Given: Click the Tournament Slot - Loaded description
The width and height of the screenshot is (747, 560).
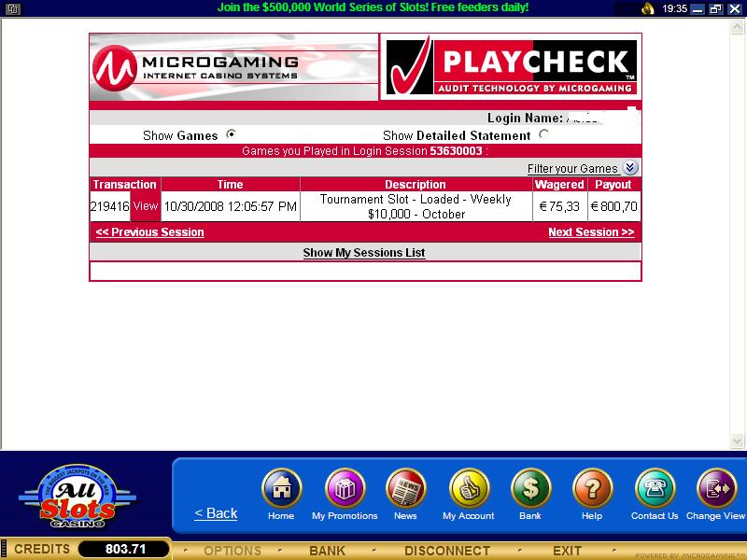Looking at the screenshot, I should pos(416,206).
